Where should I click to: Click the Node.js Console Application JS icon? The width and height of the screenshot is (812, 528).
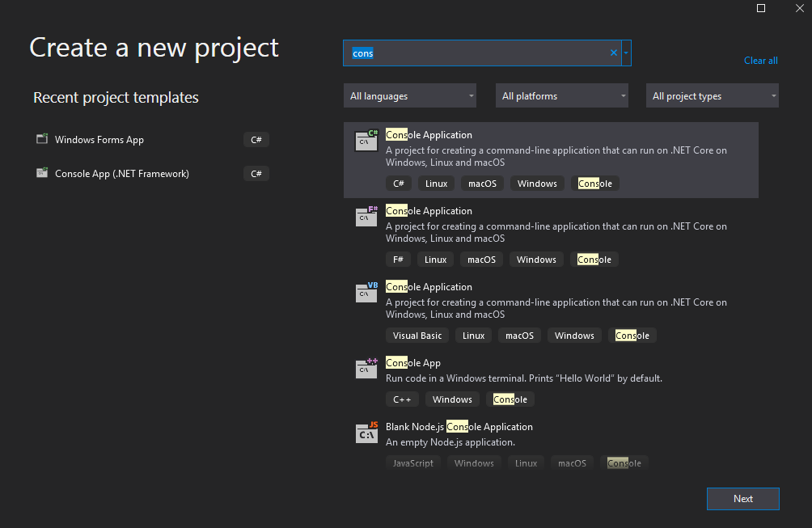tap(366, 433)
